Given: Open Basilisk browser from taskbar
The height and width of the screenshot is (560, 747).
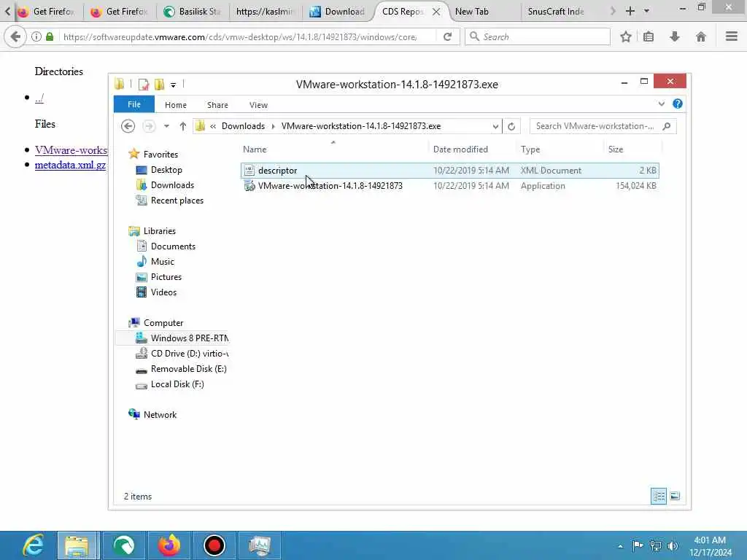Looking at the screenshot, I should (124, 545).
